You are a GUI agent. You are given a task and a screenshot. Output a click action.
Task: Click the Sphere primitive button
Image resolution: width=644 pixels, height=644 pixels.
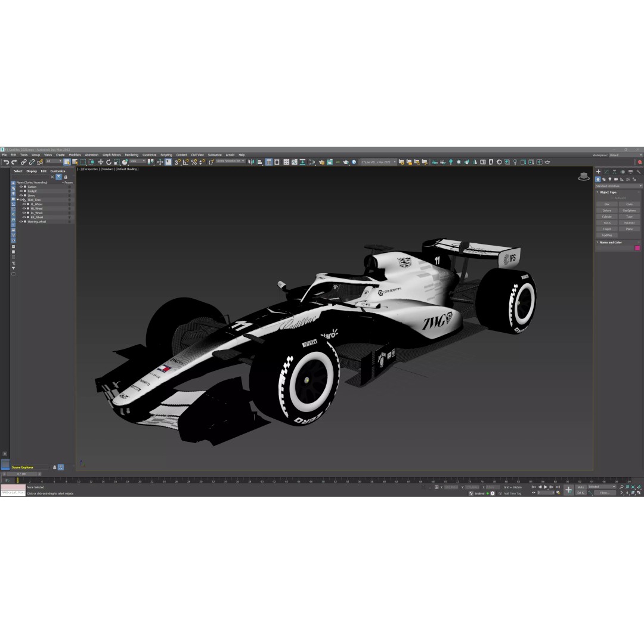click(x=606, y=210)
